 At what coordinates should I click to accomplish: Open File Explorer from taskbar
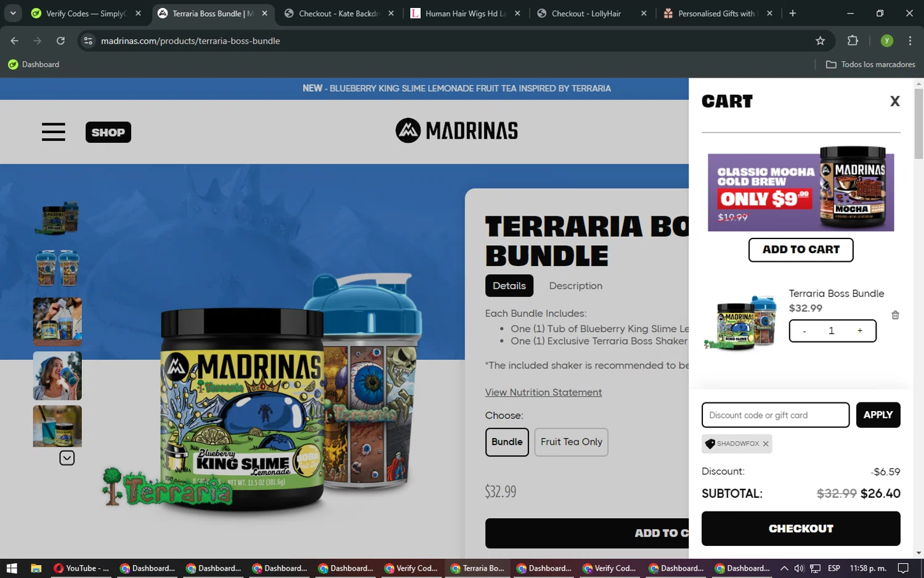(x=36, y=568)
